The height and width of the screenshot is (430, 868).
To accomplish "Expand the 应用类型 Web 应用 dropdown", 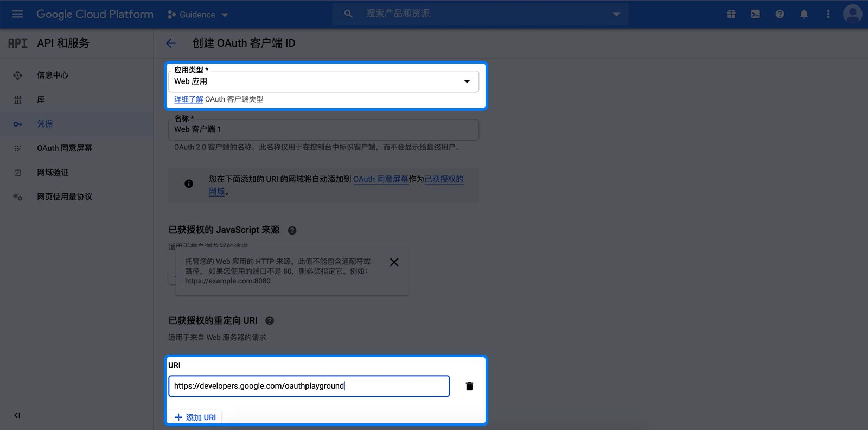I will [x=323, y=81].
